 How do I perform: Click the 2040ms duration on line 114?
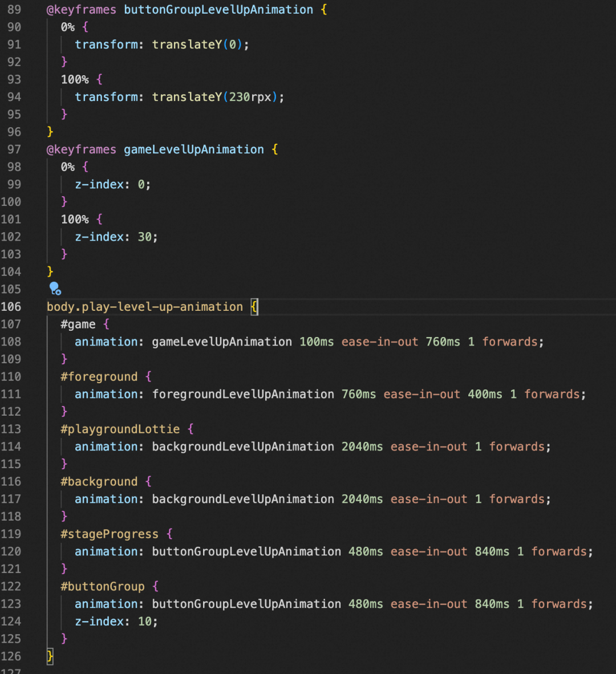click(x=362, y=446)
